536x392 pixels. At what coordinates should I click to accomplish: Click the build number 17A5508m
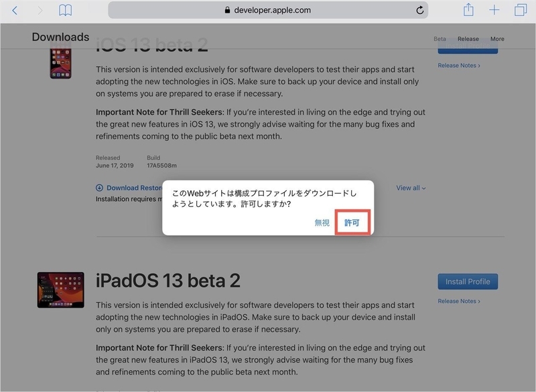coord(161,166)
